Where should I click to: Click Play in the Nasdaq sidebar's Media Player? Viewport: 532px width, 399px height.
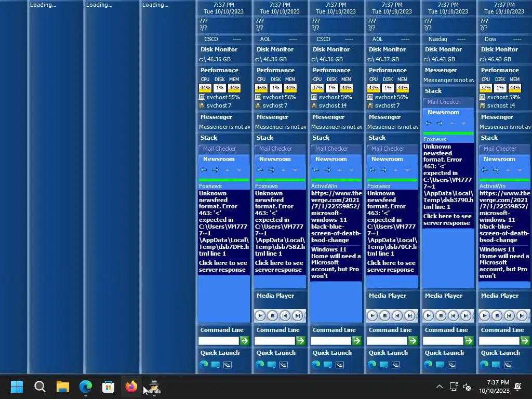coord(429,316)
